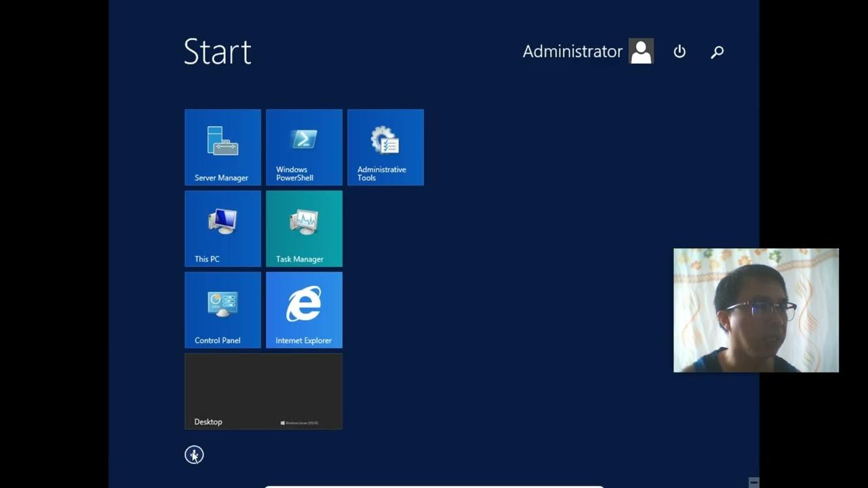Open the Control Panel tile
Image resolution: width=868 pixels, height=488 pixels.
(x=222, y=310)
